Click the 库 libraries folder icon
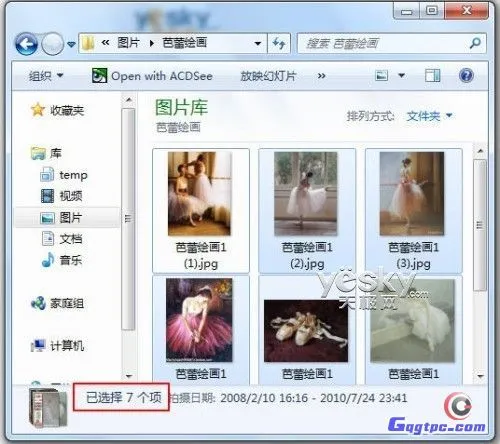Image resolution: width=500 pixels, height=444 pixels. tap(38, 153)
